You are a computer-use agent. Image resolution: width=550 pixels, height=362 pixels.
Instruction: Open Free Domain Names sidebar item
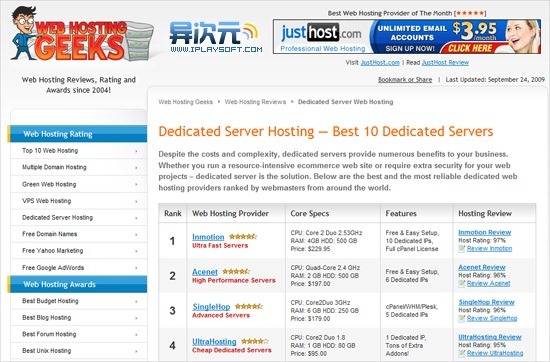coord(79,234)
